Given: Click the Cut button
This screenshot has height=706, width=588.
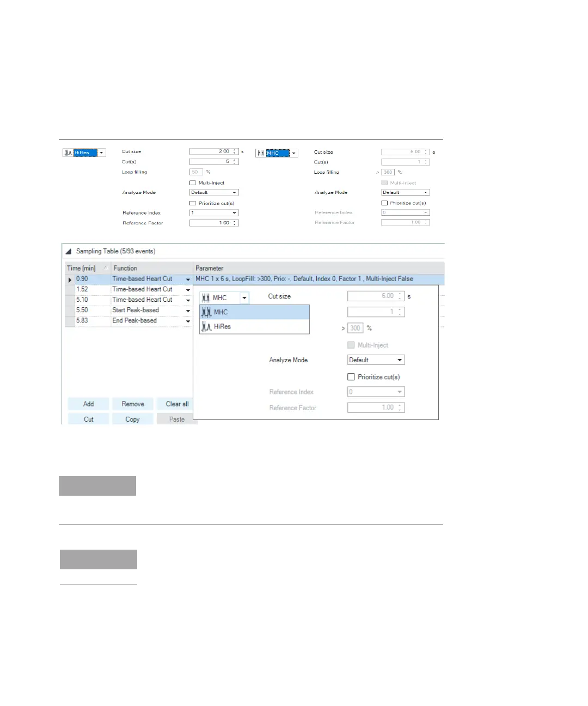Looking at the screenshot, I should (x=88, y=419).
